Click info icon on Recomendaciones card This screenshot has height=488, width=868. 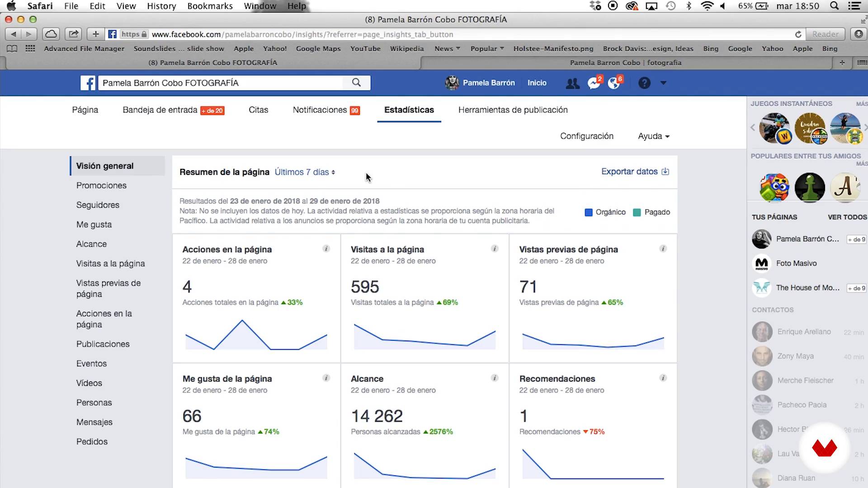click(x=663, y=378)
